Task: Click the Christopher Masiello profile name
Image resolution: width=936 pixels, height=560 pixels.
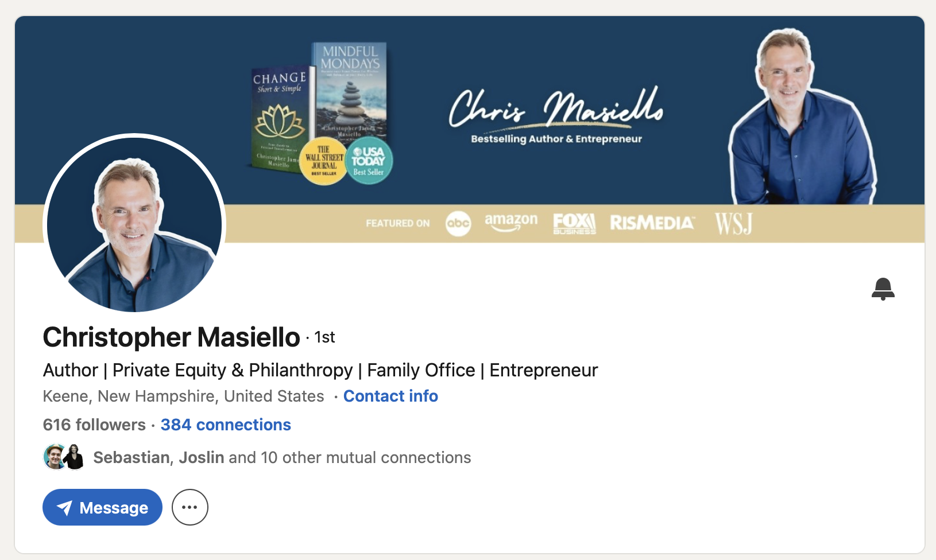Action: (x=171, y=337)
